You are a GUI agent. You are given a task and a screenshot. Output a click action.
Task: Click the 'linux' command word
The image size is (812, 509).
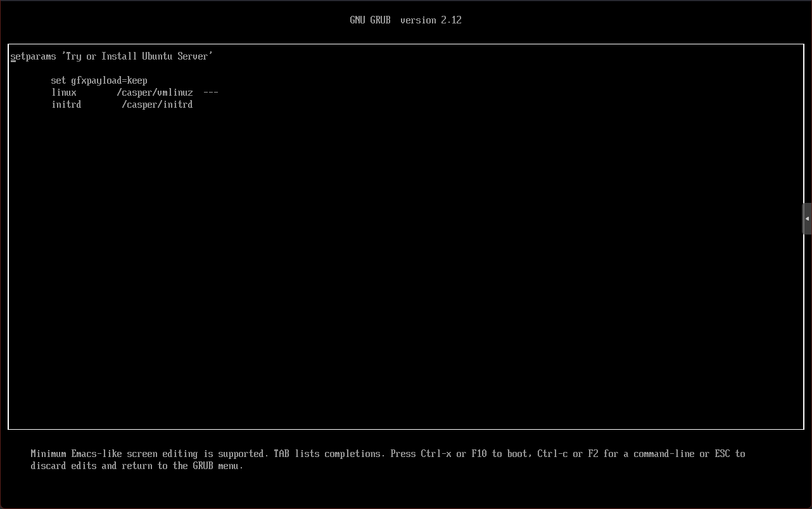point(64,93)
